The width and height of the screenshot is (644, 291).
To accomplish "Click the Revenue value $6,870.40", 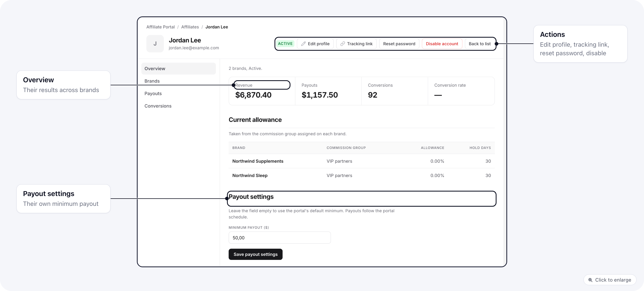I will [x=253, y=95].
